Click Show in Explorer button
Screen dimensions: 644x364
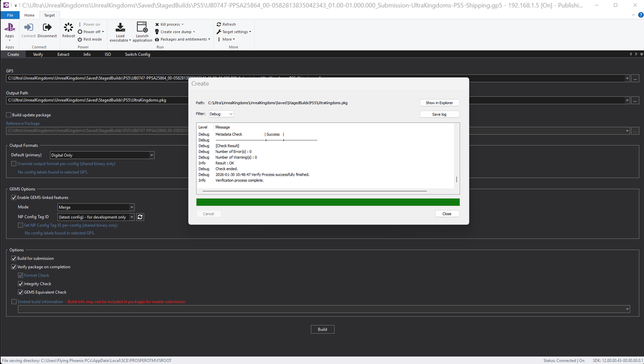[x=440, y=103]
